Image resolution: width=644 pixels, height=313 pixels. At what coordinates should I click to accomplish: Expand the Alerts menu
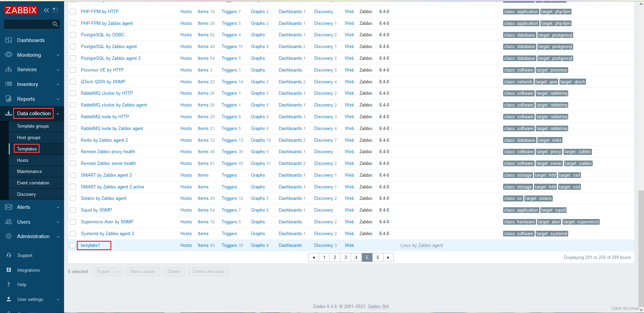[58, 207]
